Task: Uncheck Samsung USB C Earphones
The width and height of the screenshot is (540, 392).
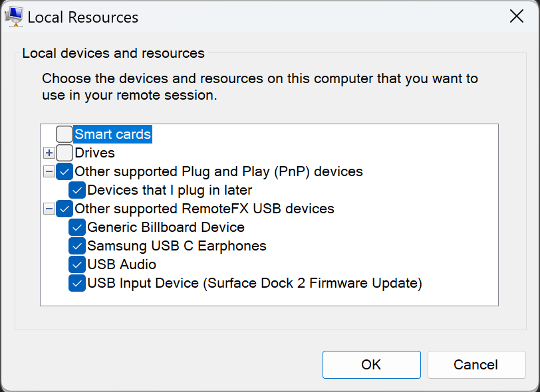Action: tap(77, 246)
